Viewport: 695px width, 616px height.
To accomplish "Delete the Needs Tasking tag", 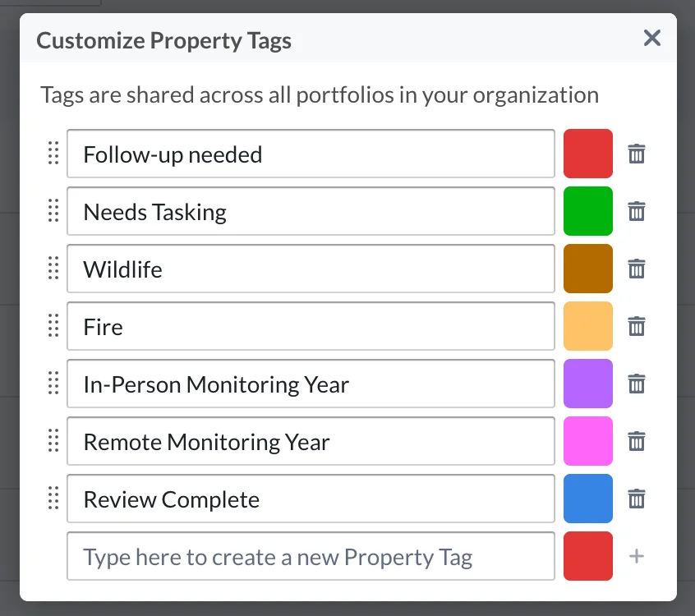I will [637, 211].
